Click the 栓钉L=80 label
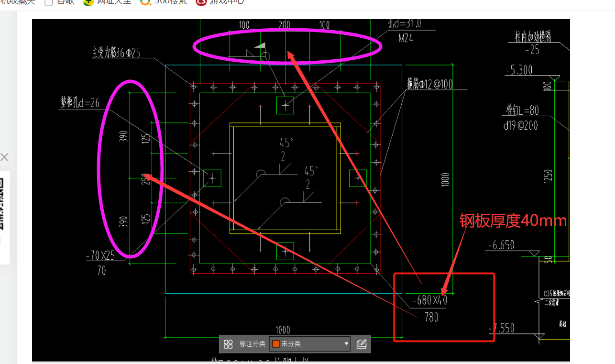Viewport: 615px width, 364px height. 523,110
